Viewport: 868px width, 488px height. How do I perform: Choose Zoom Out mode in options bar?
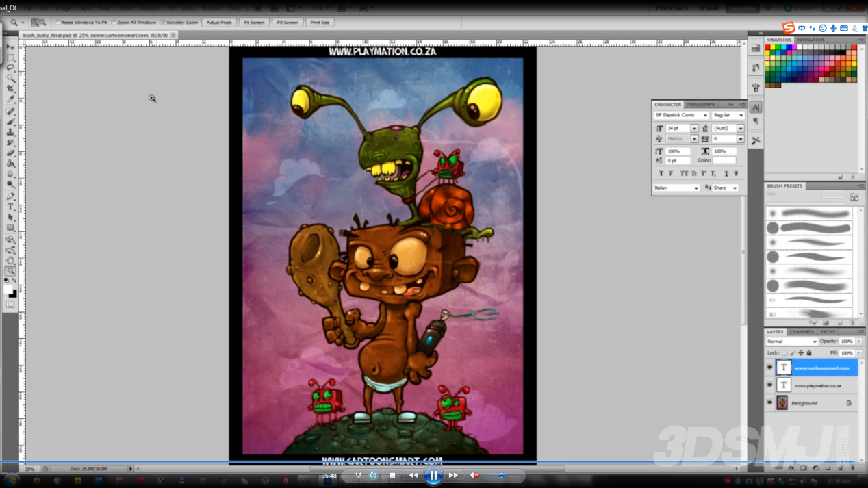tap(42, 23)
